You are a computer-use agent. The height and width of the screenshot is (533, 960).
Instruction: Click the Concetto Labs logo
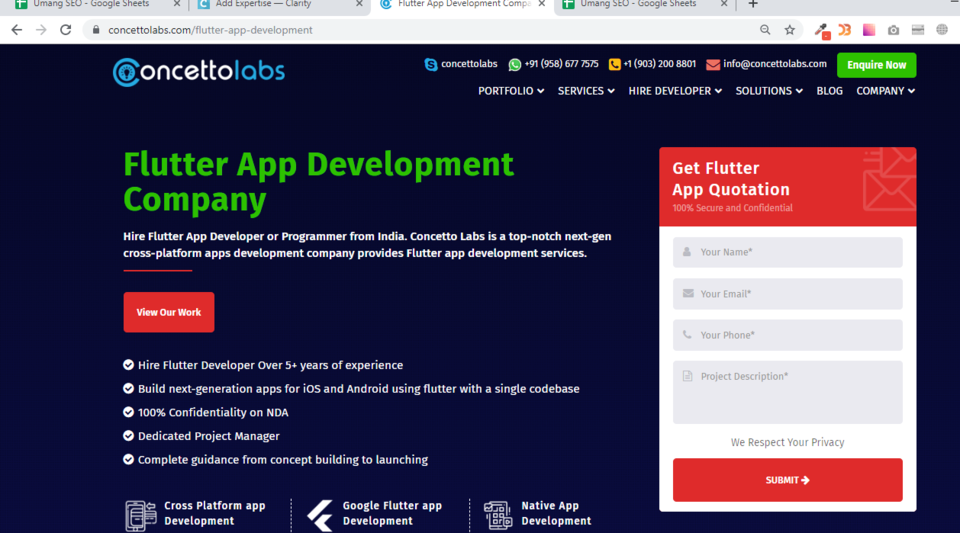click(x=199, y=72)
